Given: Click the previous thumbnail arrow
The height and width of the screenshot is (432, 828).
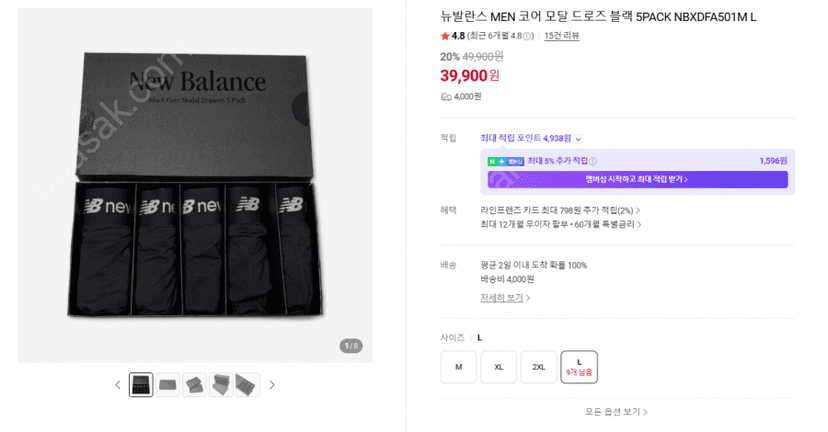Looking at the screenshot, I should tap(118, 385).
